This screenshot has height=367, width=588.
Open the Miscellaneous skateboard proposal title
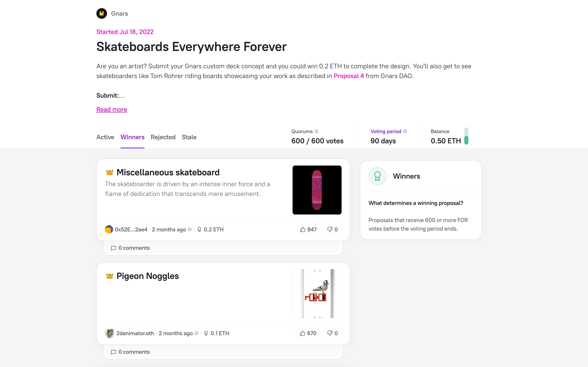[168, 172]
